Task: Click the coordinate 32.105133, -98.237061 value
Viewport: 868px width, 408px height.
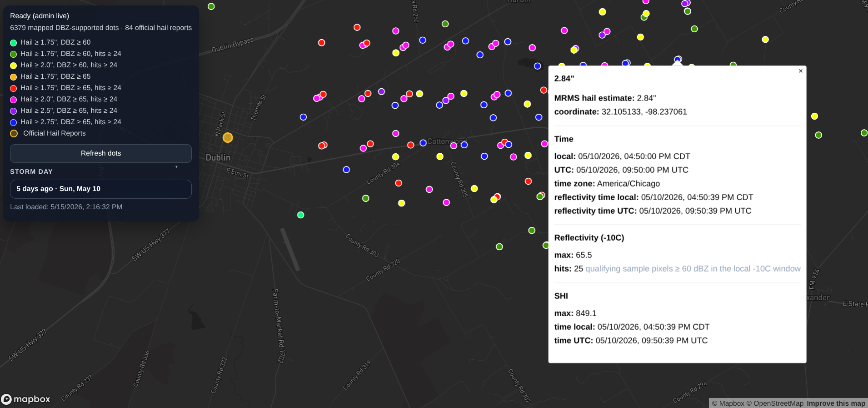Action: (x=644, y=112)
